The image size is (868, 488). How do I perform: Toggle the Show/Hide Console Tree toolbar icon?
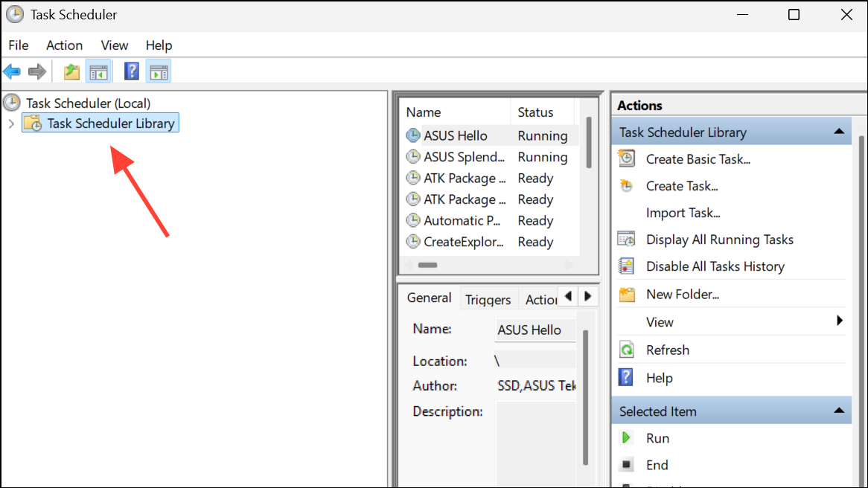[x=98, y=71]
